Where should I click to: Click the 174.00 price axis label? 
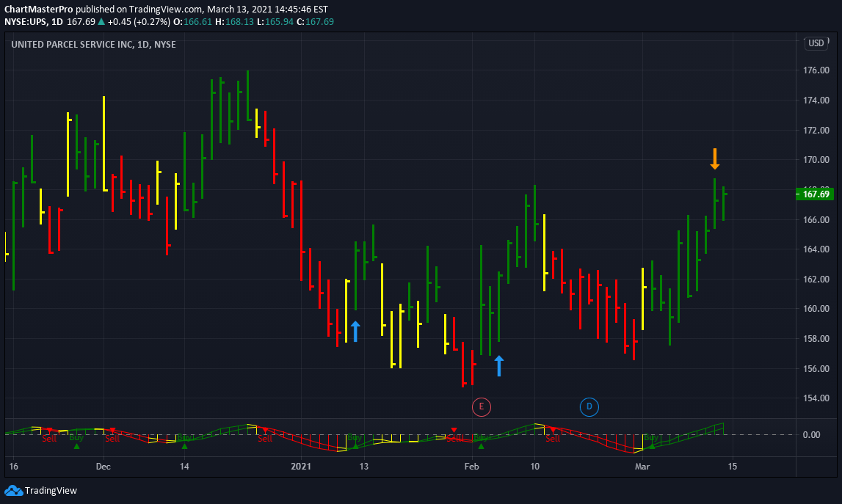(816, 101)
